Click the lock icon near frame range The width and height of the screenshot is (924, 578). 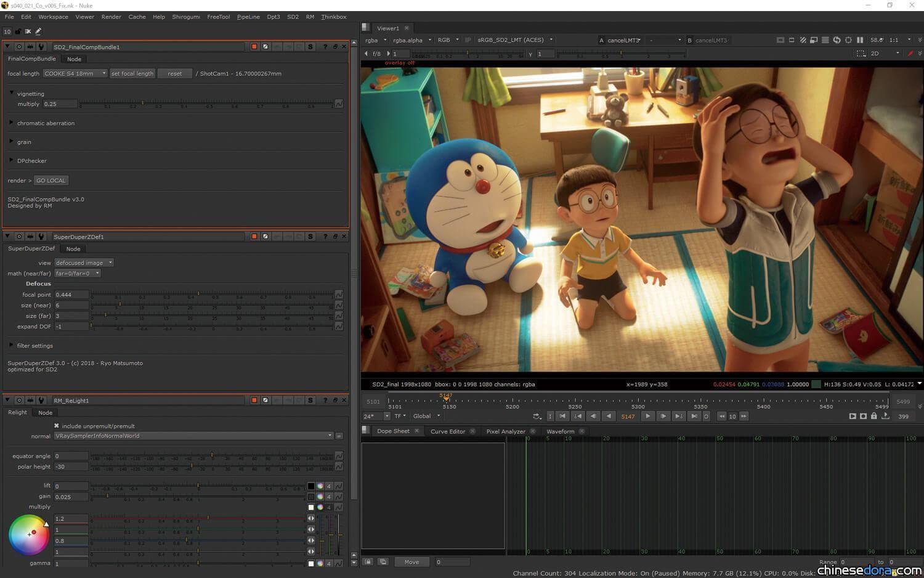[874, 417]
